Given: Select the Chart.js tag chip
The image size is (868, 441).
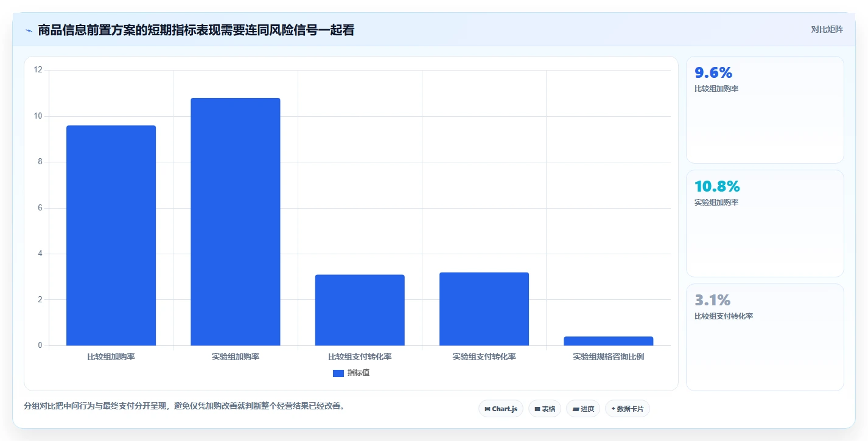Looking at the screenshot, I should 501,409.
